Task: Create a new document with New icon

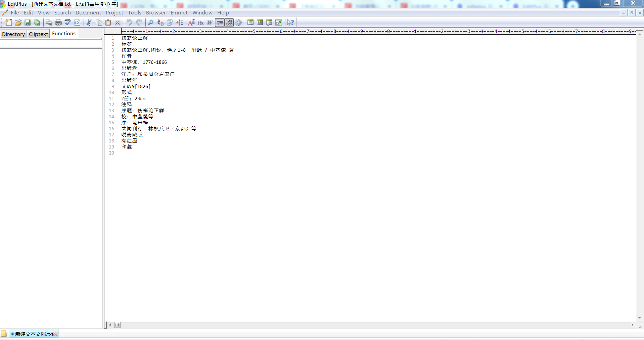Action: (9, 23)
